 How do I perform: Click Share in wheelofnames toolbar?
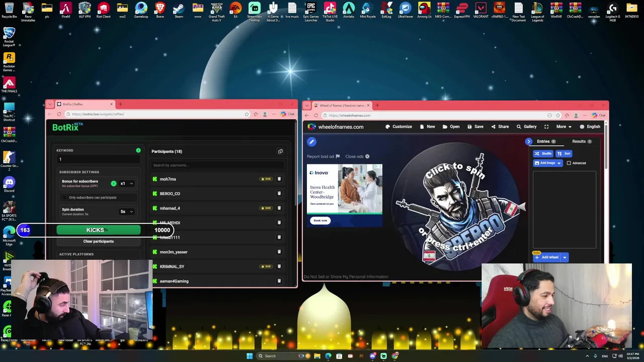tap(500, 127)
